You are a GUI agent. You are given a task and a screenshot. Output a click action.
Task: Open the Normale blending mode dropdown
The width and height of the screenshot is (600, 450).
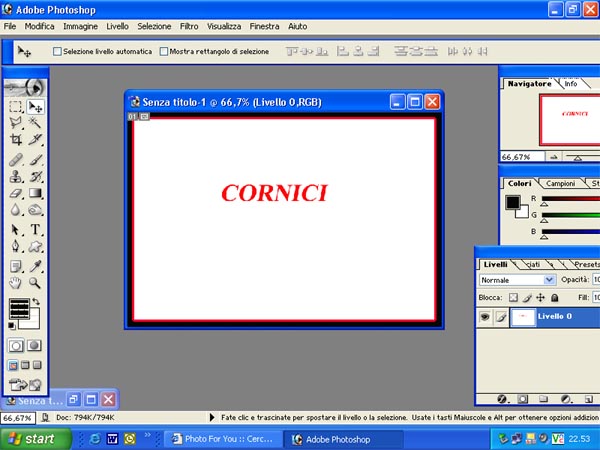tap(517, 280)
